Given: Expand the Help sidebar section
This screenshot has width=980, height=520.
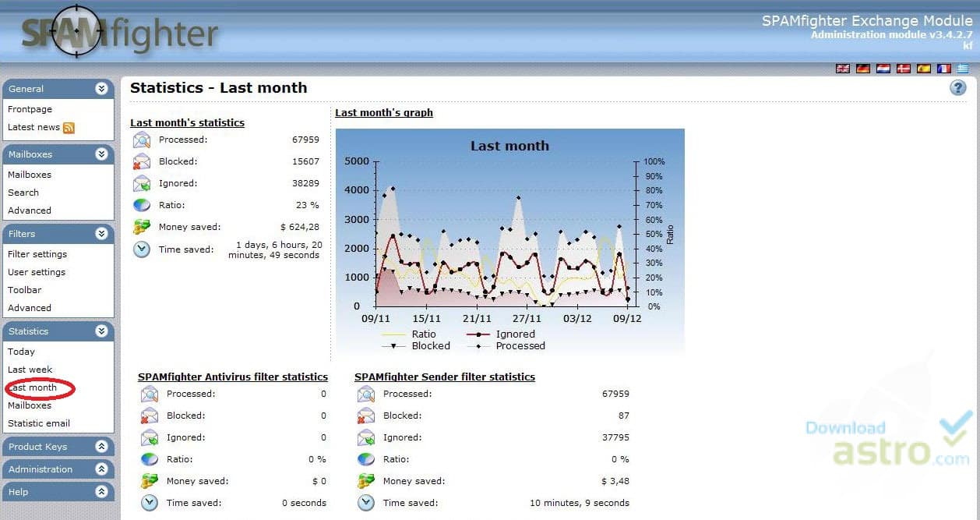Looking at the screenshot, I should pos(101,492).
